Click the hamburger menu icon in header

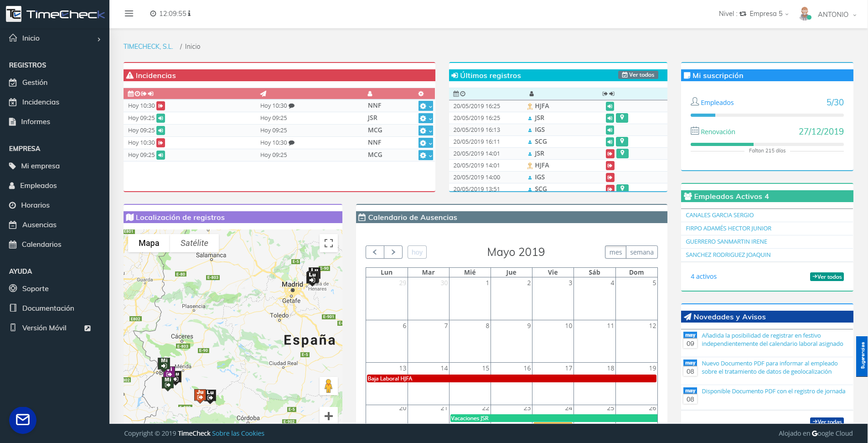(129, 14)
